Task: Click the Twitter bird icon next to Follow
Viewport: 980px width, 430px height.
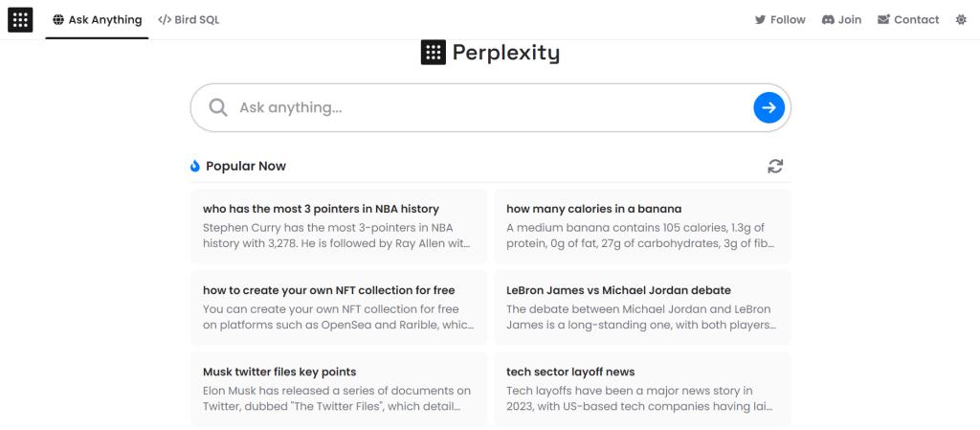Action: point(760,20)
